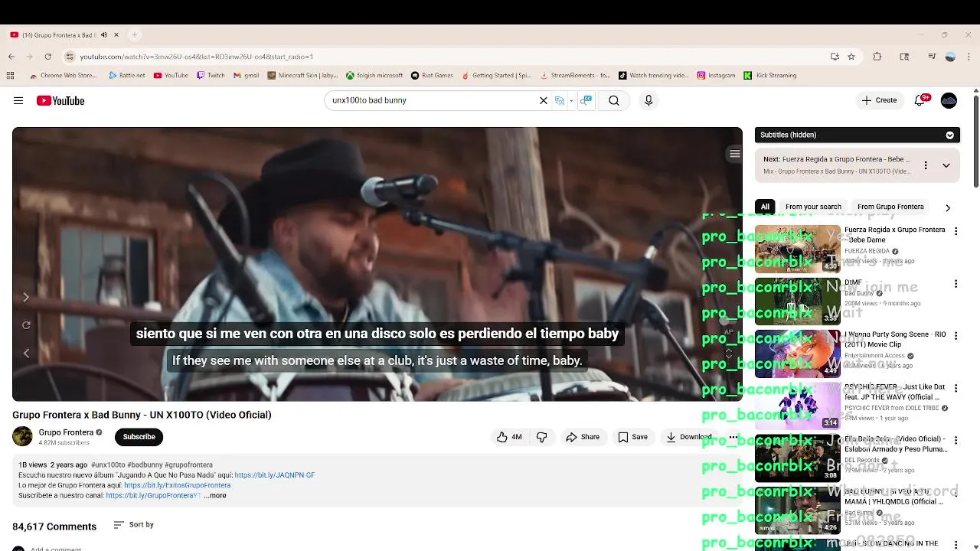Open Twitch bookmark

[211, 76]
